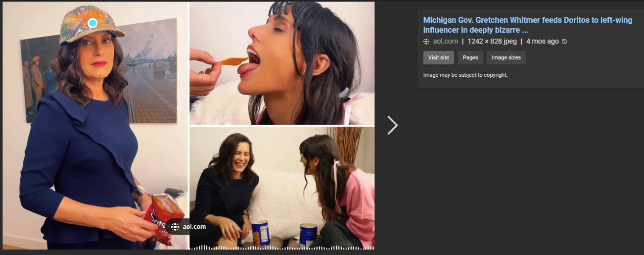The image size is (644, 255).
Task: Open the Pages tab
Action: pos(470,57)
